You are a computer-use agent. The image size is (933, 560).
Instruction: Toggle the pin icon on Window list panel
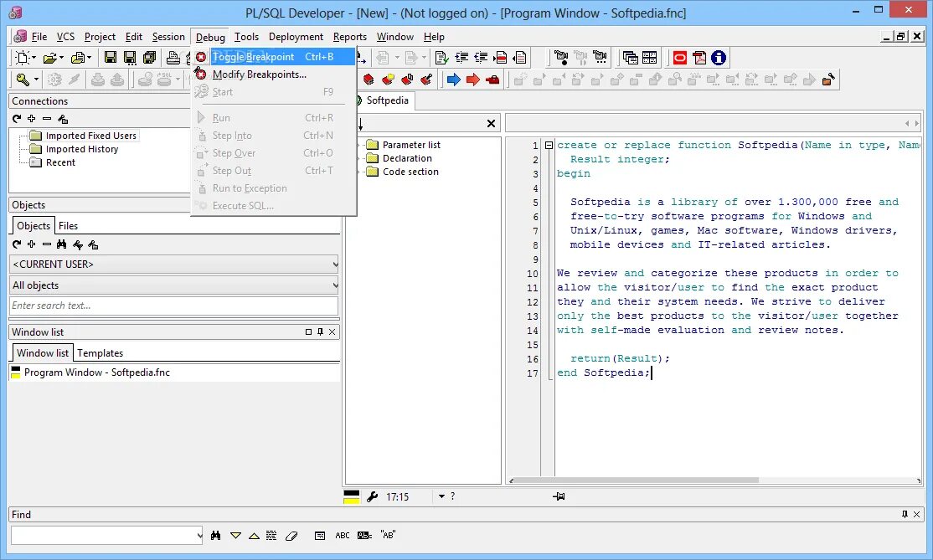tap(320, 331)
